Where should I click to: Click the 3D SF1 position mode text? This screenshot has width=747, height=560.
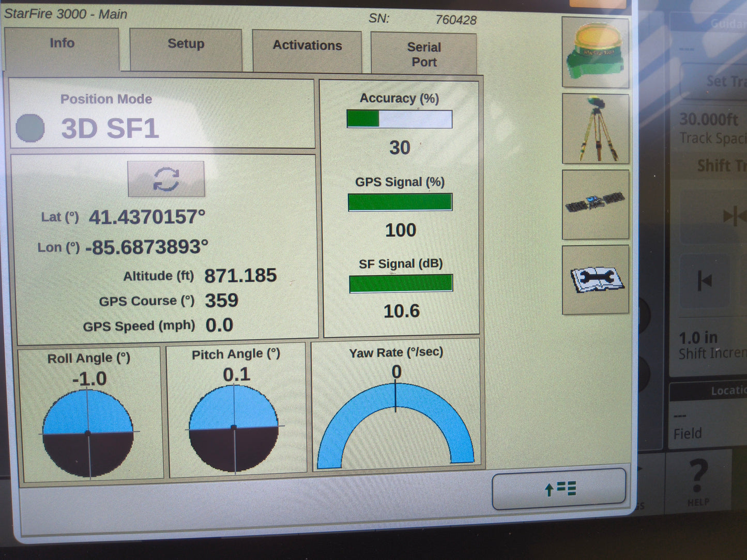[110, 129]
